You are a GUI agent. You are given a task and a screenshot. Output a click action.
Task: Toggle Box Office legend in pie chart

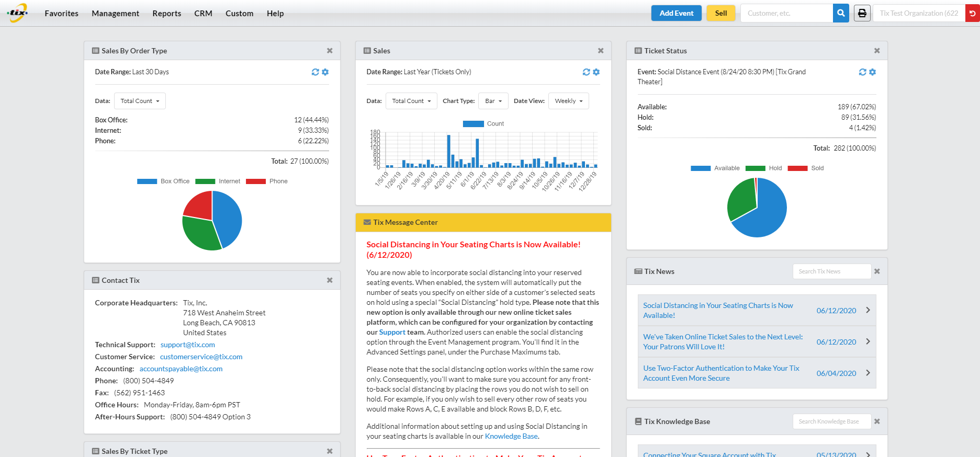point(163,181)
